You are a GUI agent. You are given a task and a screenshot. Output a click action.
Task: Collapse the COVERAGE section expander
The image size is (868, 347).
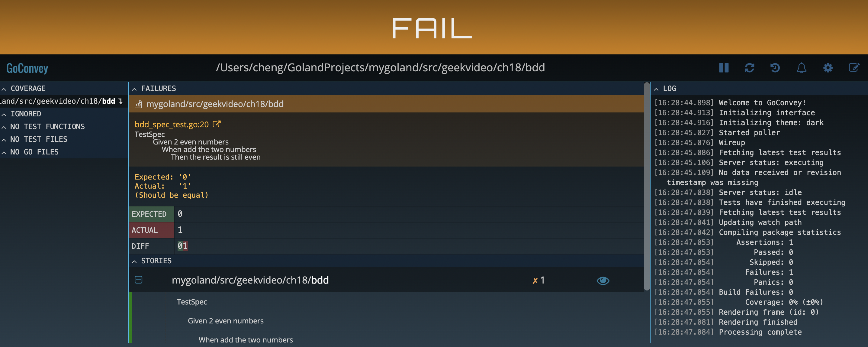click(x=4, y=88)
